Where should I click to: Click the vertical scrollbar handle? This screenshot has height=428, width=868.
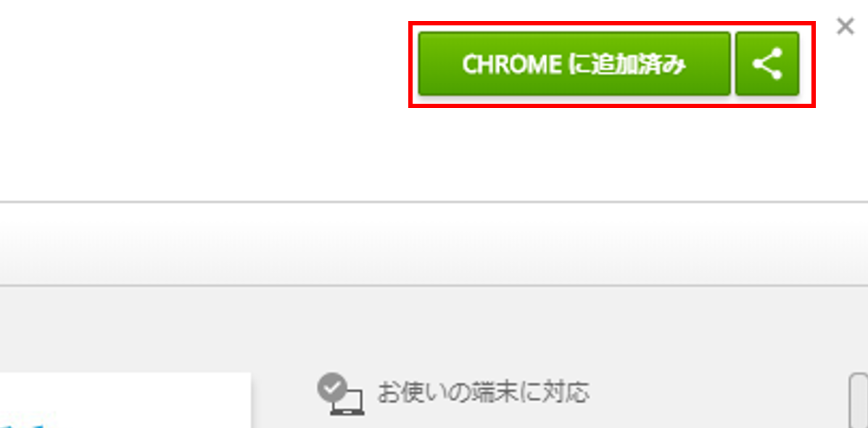859,401
